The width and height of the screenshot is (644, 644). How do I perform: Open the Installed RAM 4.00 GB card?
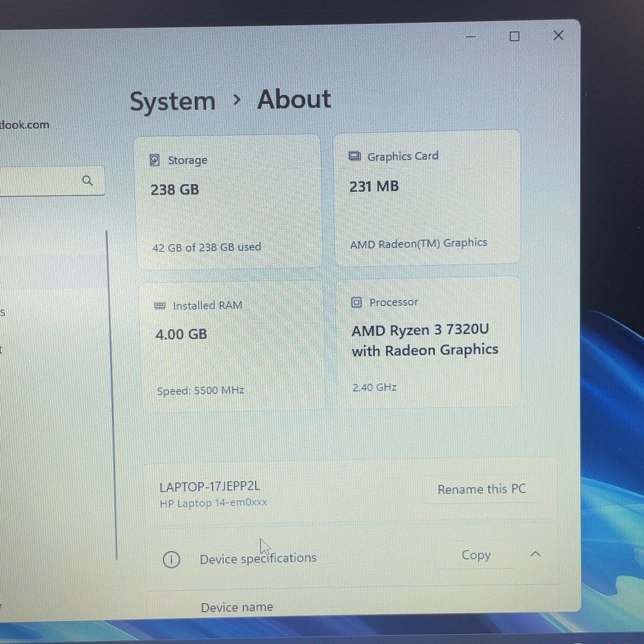(x=232, y=347)
